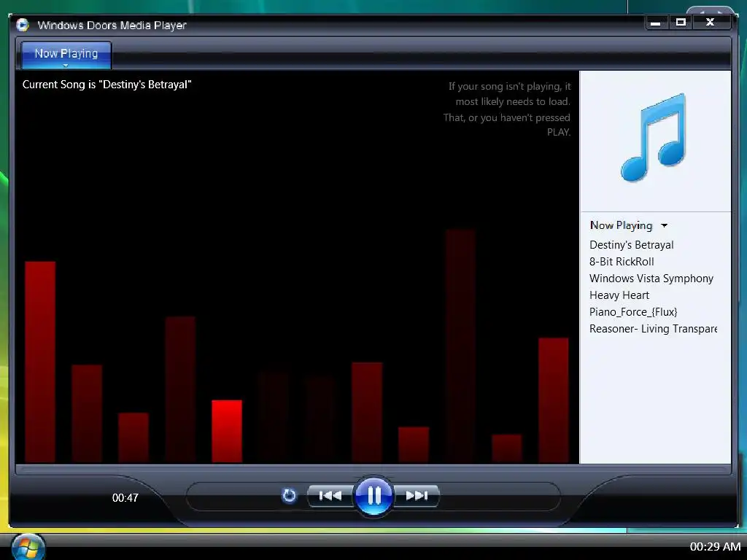Go back to the previous track
This screenshot has width=747, height=560.
pyautogui.click(x=330, y=496)
